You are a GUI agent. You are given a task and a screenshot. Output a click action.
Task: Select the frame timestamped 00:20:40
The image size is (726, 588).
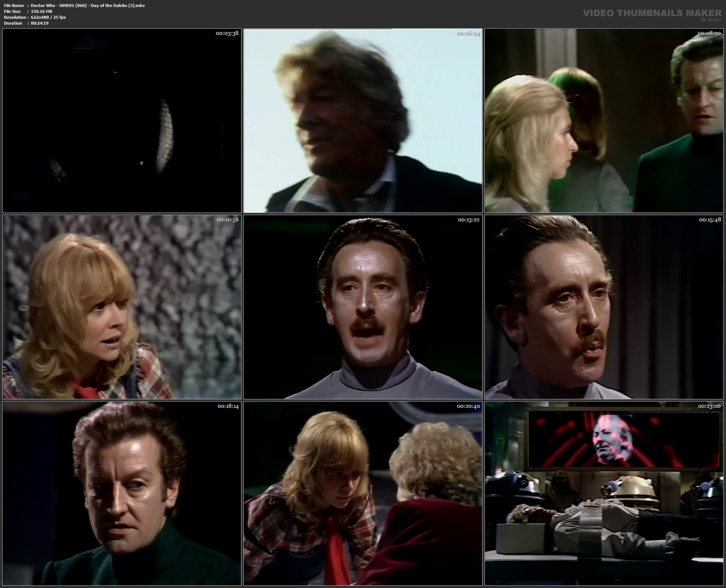click(x=363, y=493)
